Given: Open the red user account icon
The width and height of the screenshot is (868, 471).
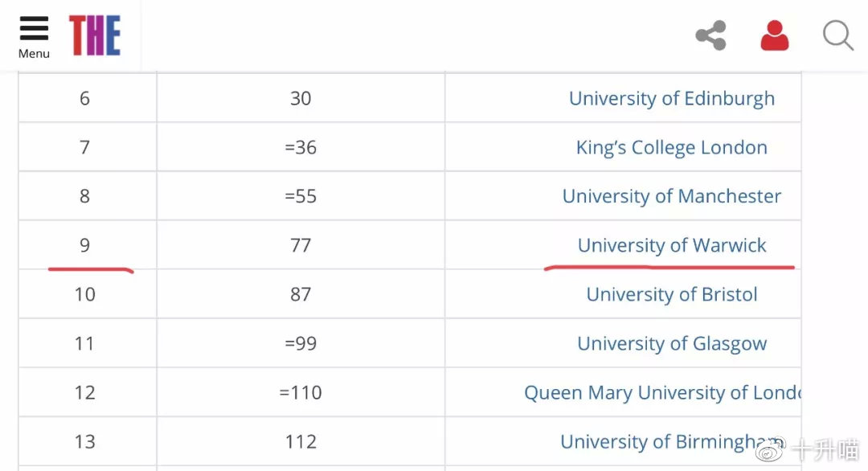Looking at the screenshot, I should click(x=775, y=35).
